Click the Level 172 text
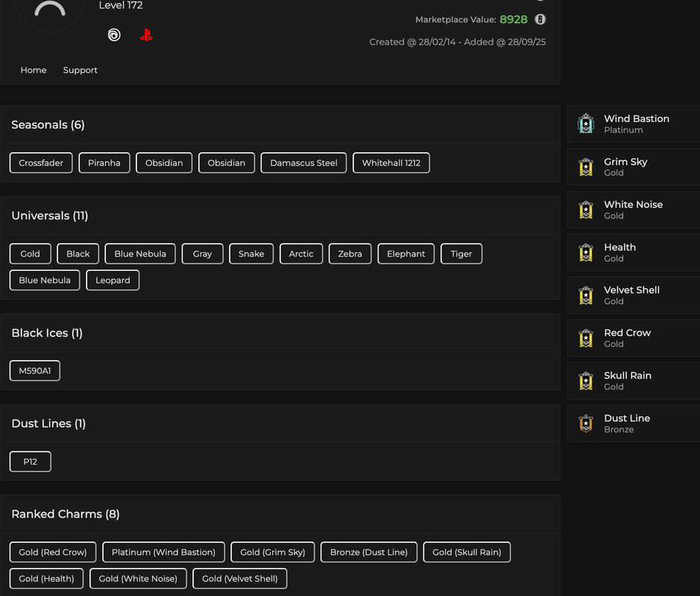This screenshot has width=700, height=596. coord(121,5)
